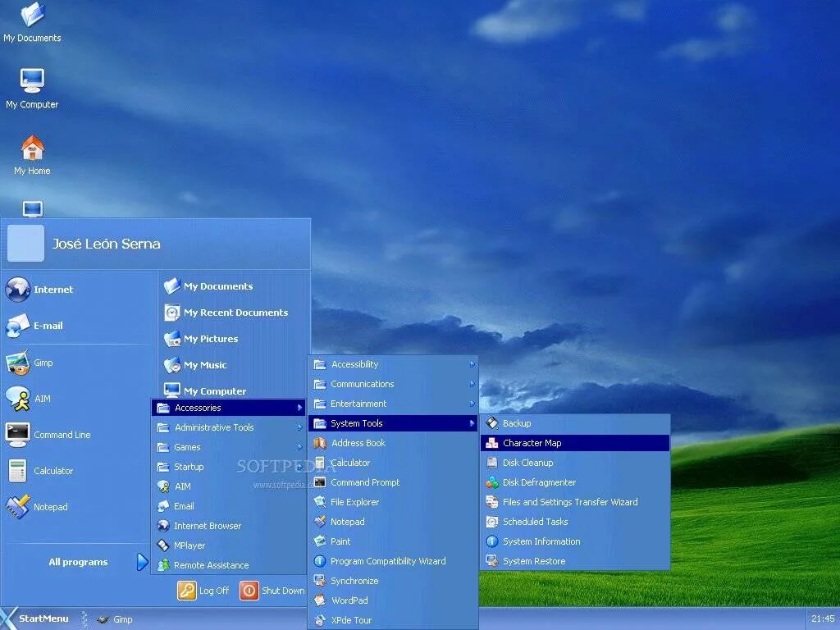The height and width of the screenshot is (630, 840).
Task: Select Disk Cleanup in System Tools
Action: (x=575, y=463)
